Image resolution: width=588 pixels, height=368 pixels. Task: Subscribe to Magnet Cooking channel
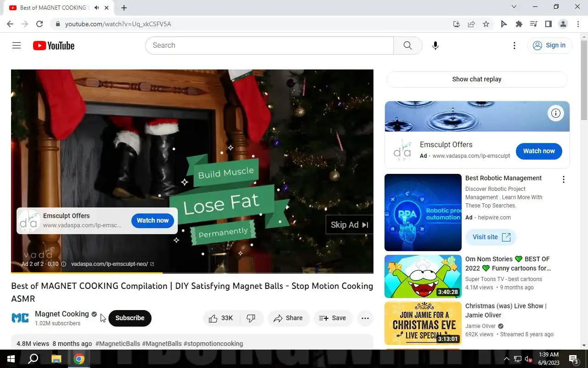coord(130,318)
